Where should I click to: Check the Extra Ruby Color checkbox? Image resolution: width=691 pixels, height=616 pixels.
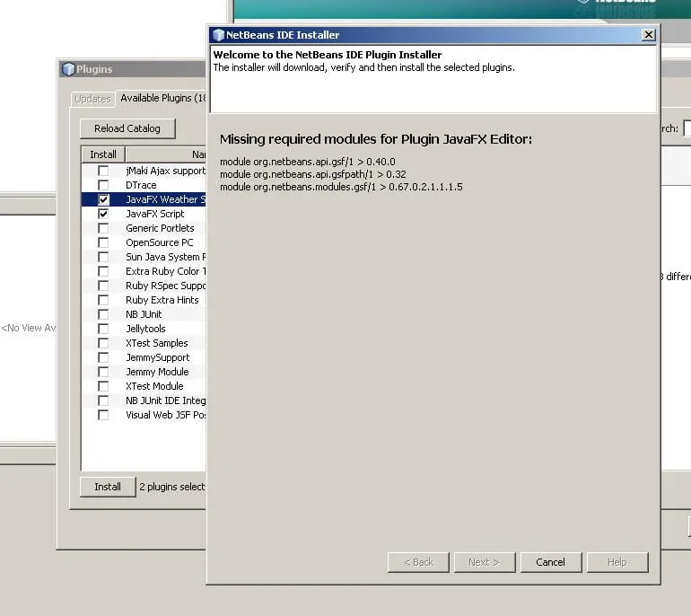pos(103,271)
